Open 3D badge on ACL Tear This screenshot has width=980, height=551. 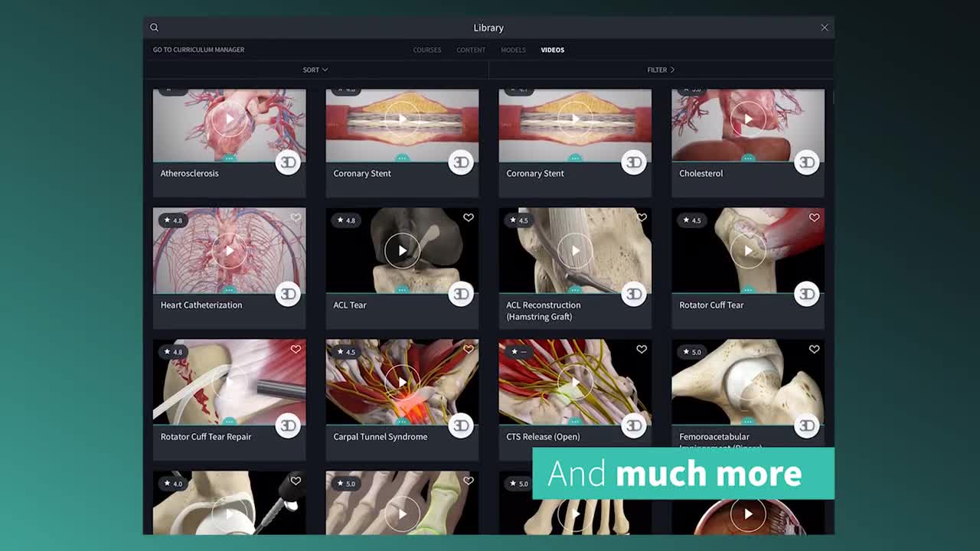[461, 294]
